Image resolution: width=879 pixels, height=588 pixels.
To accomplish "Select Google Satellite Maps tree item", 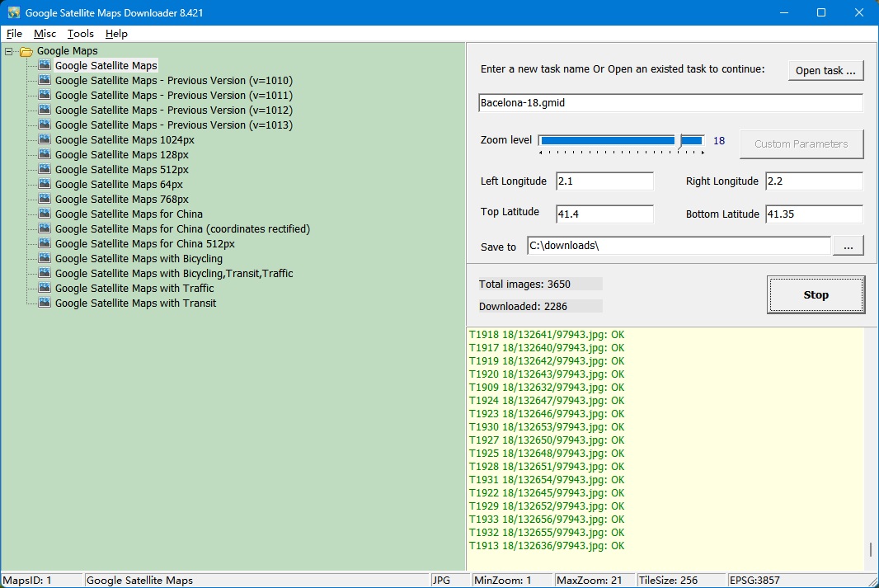I will pyautogui.click(x=106, y=66).
